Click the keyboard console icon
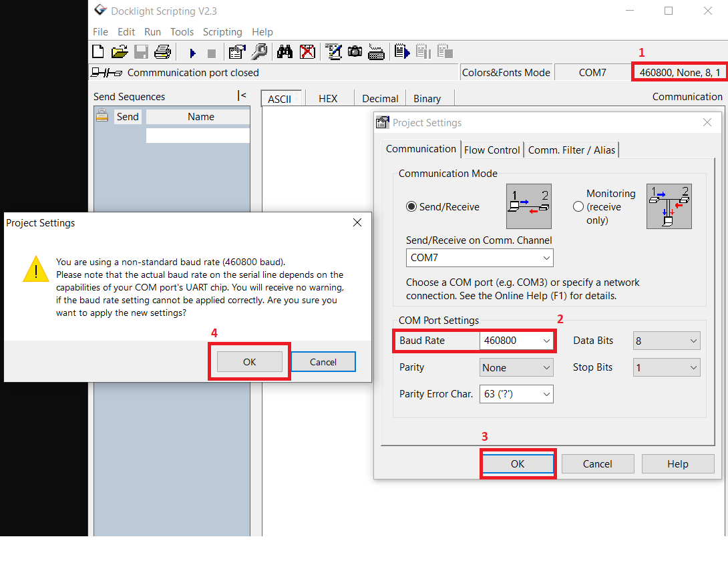Image resolution: width=728 pixels, height=573 pixels. coord(376,52)
